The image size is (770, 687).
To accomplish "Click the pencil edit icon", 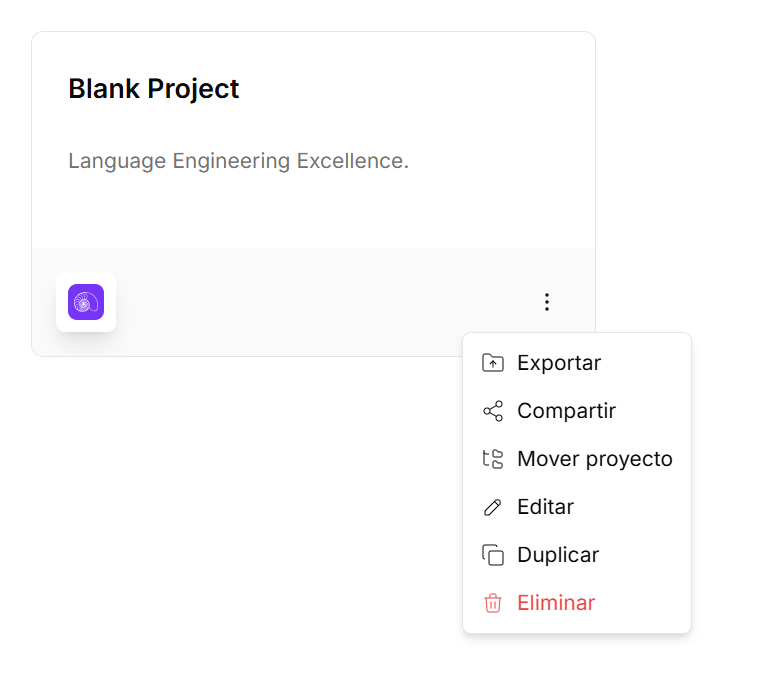I will (493, 507).
